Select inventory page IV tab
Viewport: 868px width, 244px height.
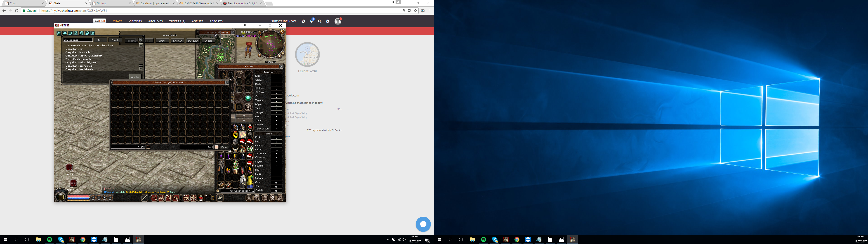pos(244,120)
